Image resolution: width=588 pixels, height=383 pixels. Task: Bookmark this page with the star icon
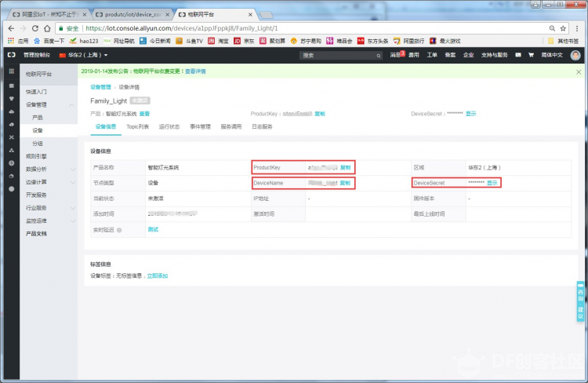click(563, 28)
